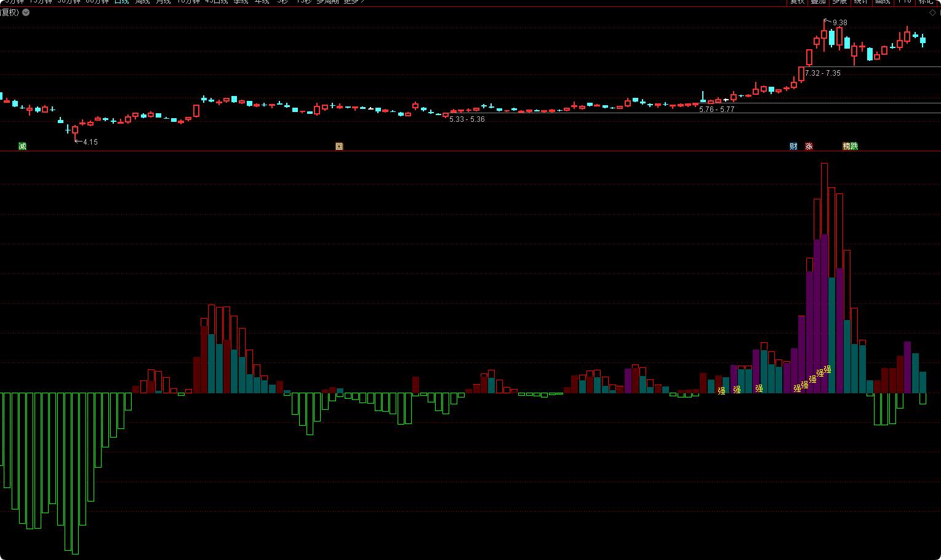Select the 季线 period tab
941x560 pixels.
[241, 2]
